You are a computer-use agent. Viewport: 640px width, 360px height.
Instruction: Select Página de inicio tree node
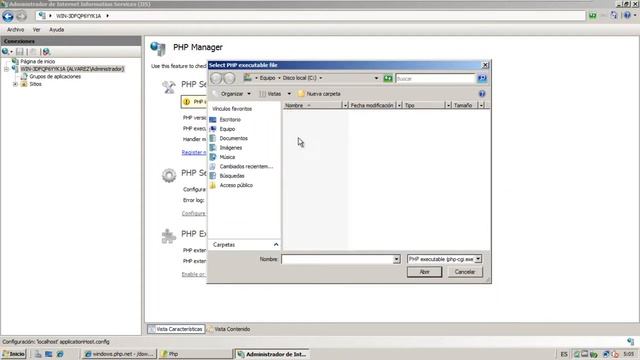pos(38,61)
